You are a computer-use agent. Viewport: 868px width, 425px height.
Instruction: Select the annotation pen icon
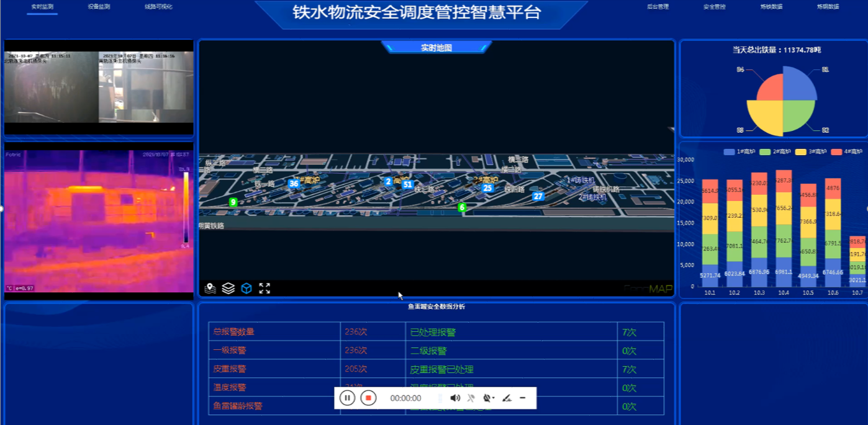(507, 398)
